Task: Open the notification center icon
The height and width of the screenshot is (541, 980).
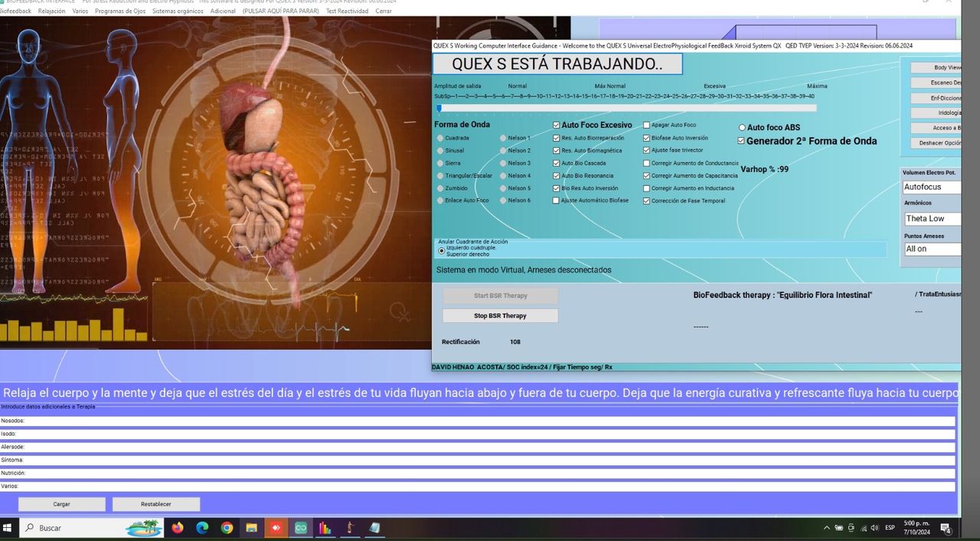Action: tap(946, 529)
